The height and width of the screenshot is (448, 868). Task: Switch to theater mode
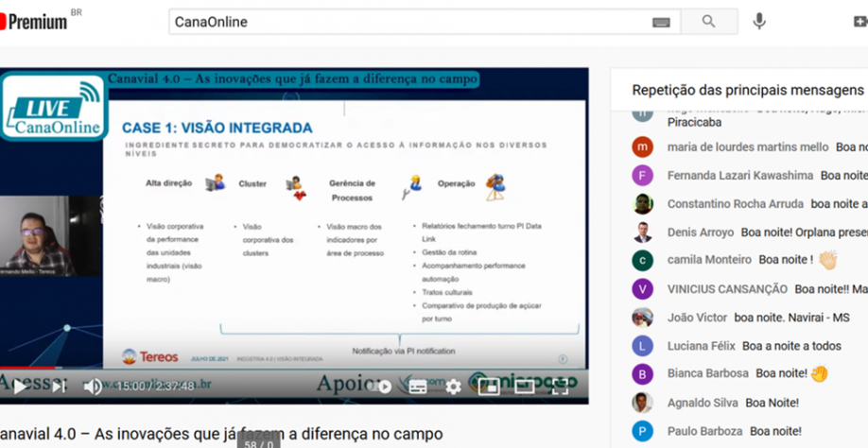pyautogui.click(x=525, y=386)
